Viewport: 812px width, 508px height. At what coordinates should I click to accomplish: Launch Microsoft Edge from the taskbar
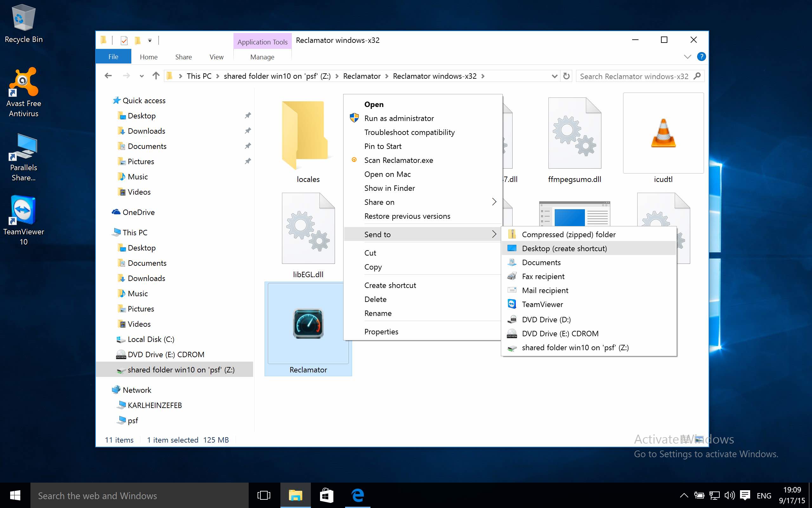[x=358, y=495]
